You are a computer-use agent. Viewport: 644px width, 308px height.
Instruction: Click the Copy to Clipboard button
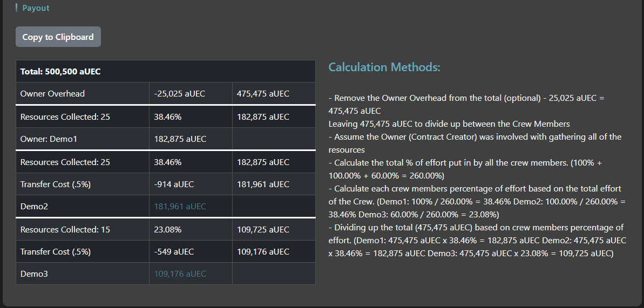(58, 37)
